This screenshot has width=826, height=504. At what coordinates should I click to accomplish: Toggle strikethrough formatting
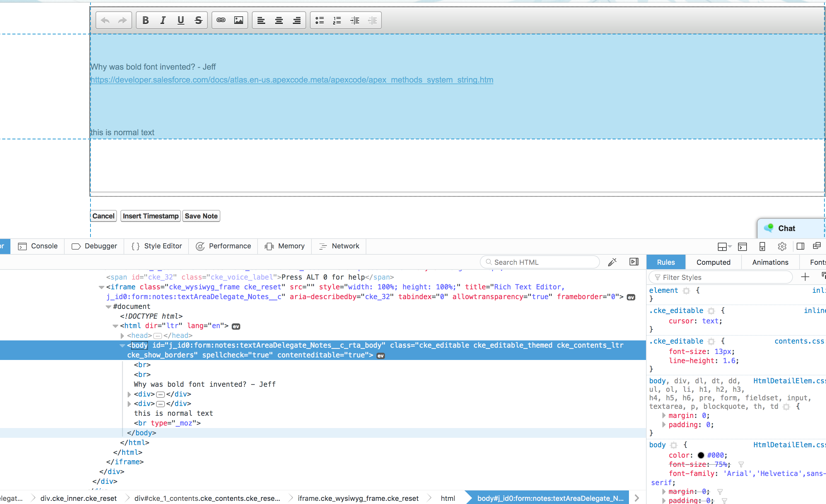[198, 20]
